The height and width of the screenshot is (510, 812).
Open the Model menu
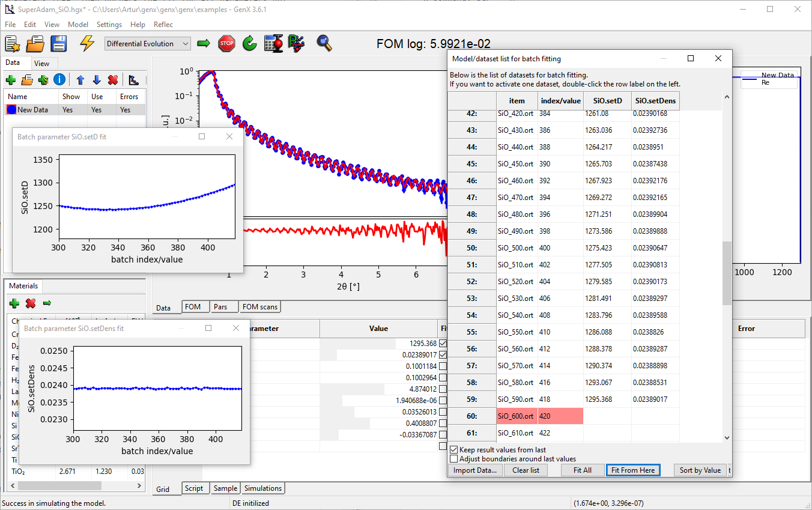click(x=78, y=25)
